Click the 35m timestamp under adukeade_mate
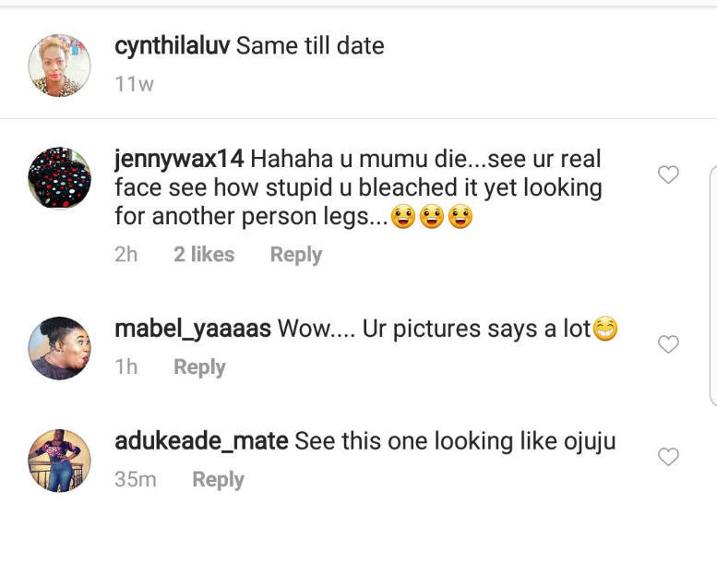 coord(136,480)
